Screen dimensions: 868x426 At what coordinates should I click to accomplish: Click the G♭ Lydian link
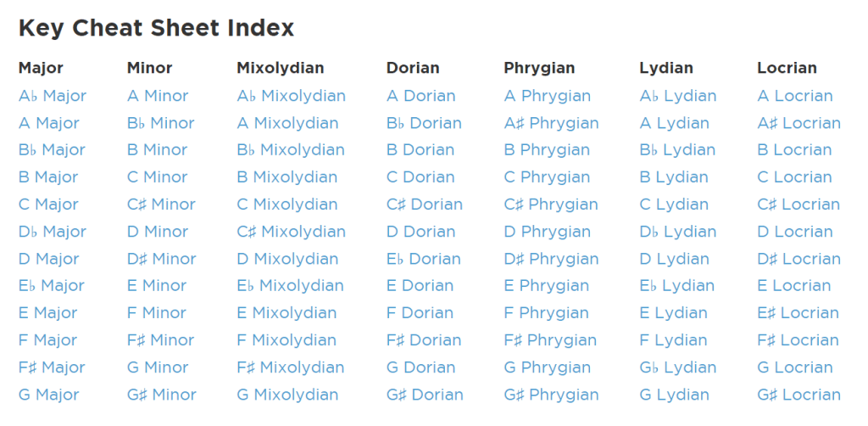pyautogui.click(x=677, y=367)
